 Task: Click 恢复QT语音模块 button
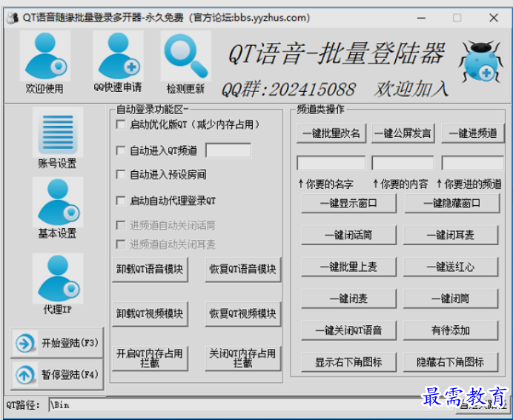tap(243, 270)
